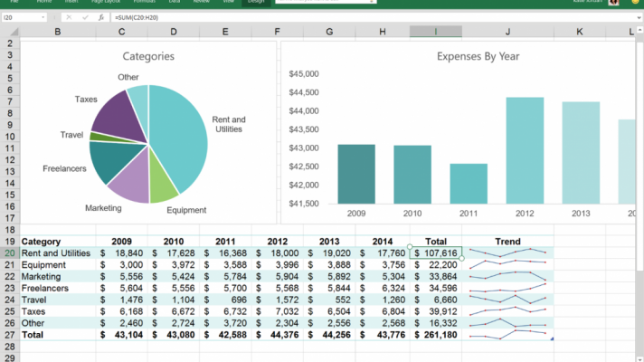Open the Insert ribbon tab
The image size is (644, 362).
(70, 3)
